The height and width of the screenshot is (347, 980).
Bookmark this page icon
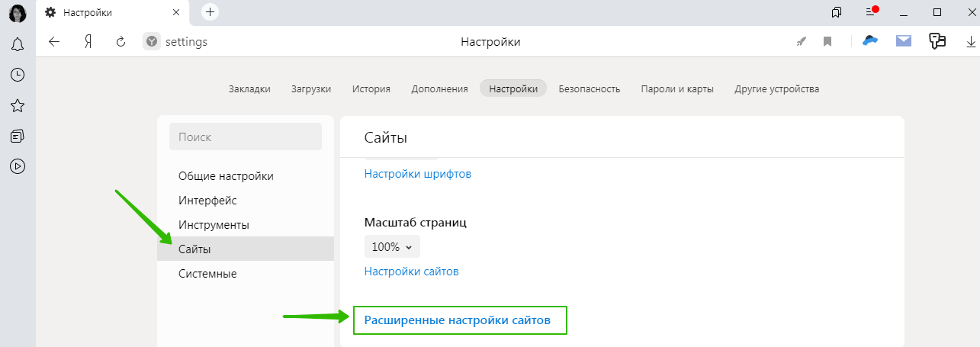(x=827, y=42)
